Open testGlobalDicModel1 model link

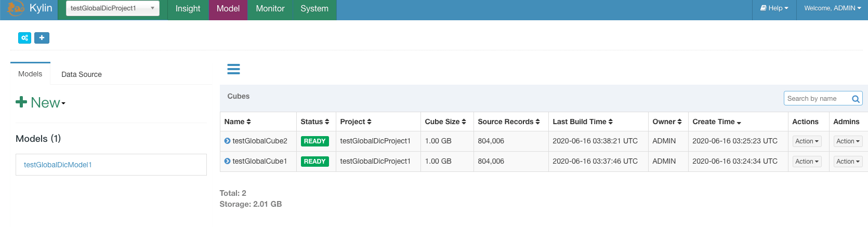click(58, 165)
